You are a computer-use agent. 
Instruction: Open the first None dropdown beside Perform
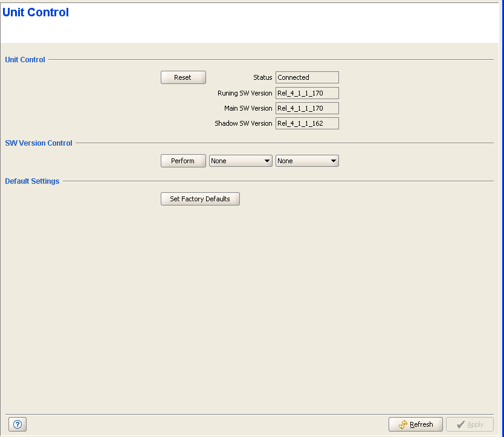pos(241,161)
